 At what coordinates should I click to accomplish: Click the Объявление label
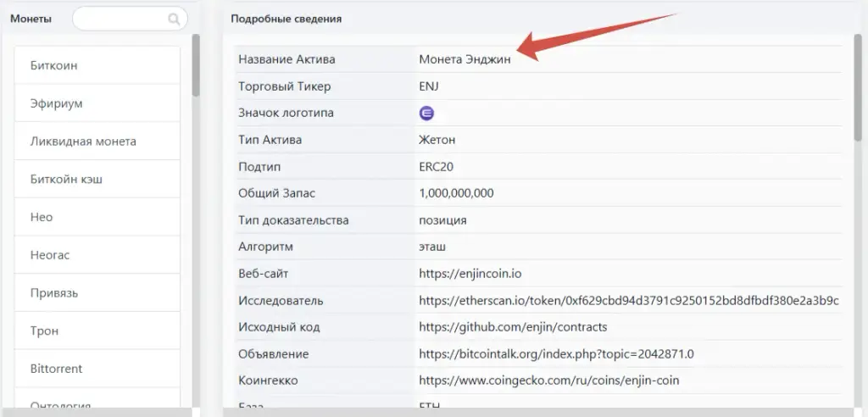tap(274, 354)
